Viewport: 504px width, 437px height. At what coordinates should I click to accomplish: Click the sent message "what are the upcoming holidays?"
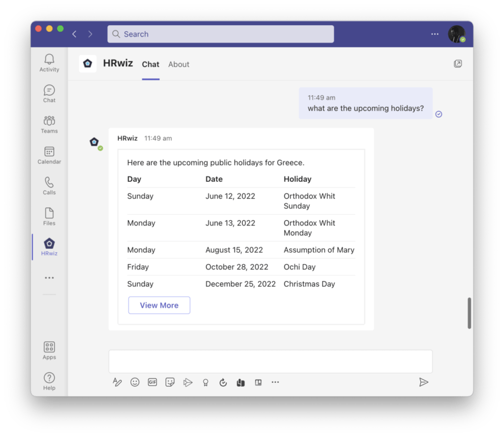[x=366, y=108]
